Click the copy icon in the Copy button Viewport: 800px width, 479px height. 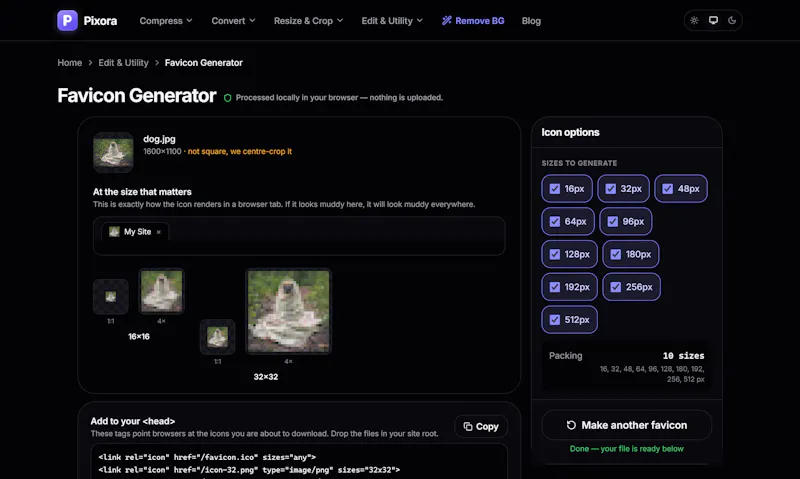tap(467, 426)
